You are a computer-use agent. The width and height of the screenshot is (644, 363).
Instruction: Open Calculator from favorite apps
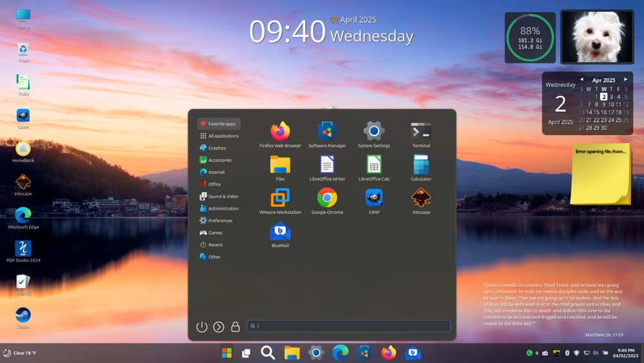pos(421,165)
